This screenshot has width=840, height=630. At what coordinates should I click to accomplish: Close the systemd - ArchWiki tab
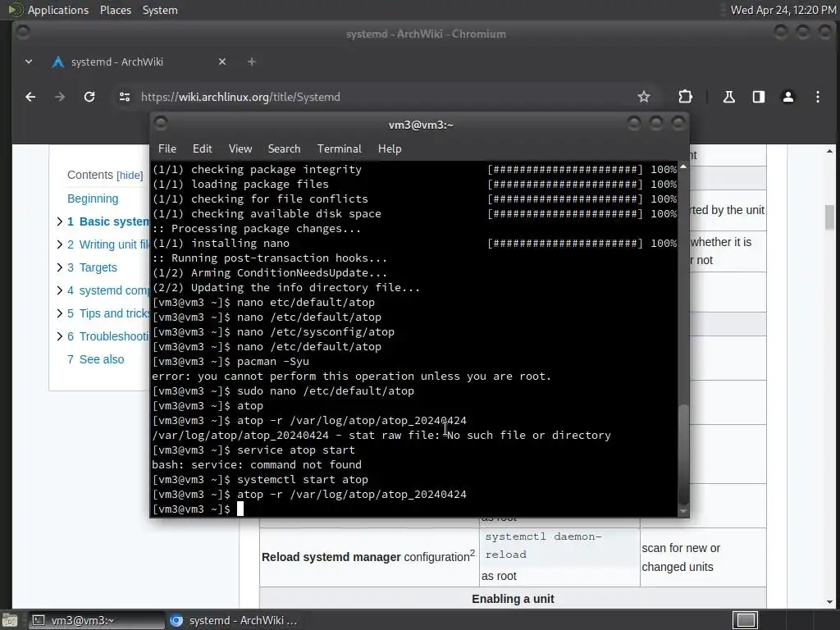pyautogui.click(x=222, y=62)
